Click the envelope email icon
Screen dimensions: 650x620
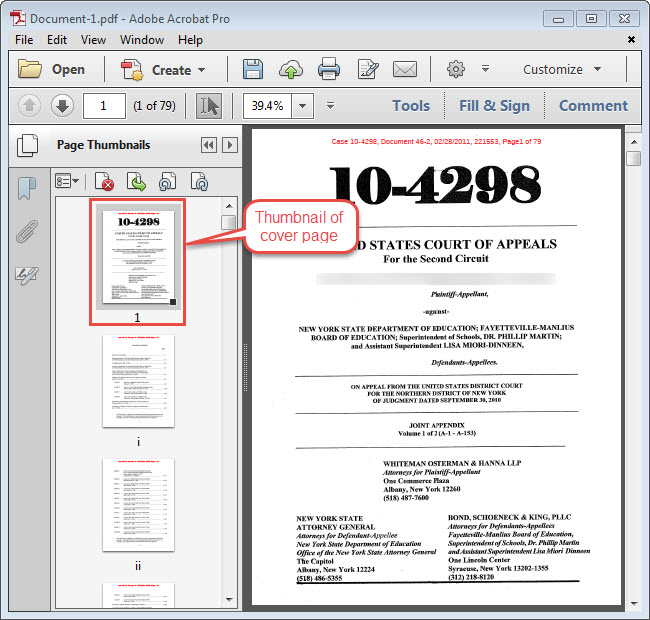[404, 70]
